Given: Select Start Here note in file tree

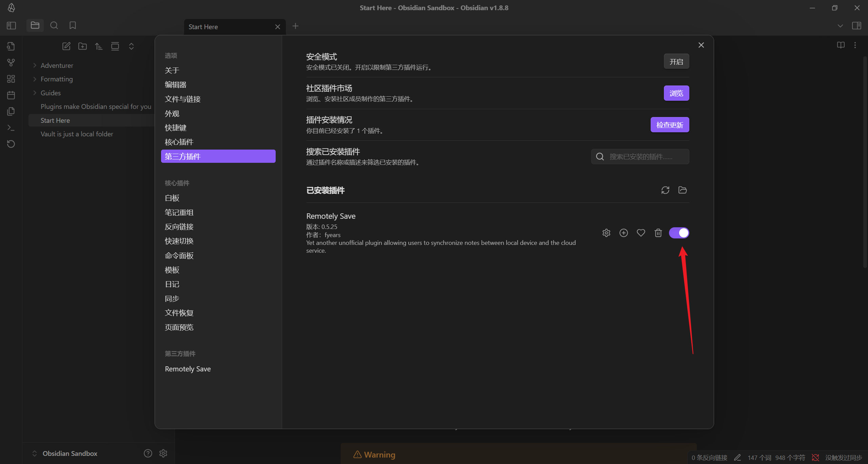Looking at the screenshot, I should click(92, 120).
